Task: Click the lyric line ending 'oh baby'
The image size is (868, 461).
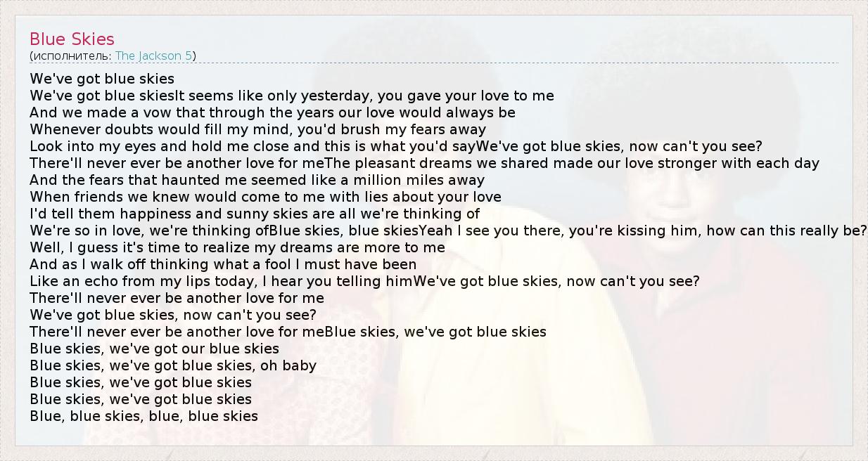Action: [x=173, y=365]
